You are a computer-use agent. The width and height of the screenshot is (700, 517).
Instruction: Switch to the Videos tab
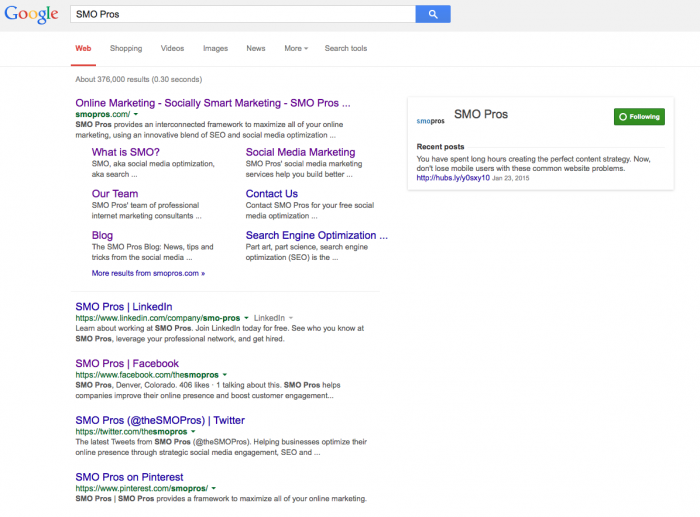point(172,48)
